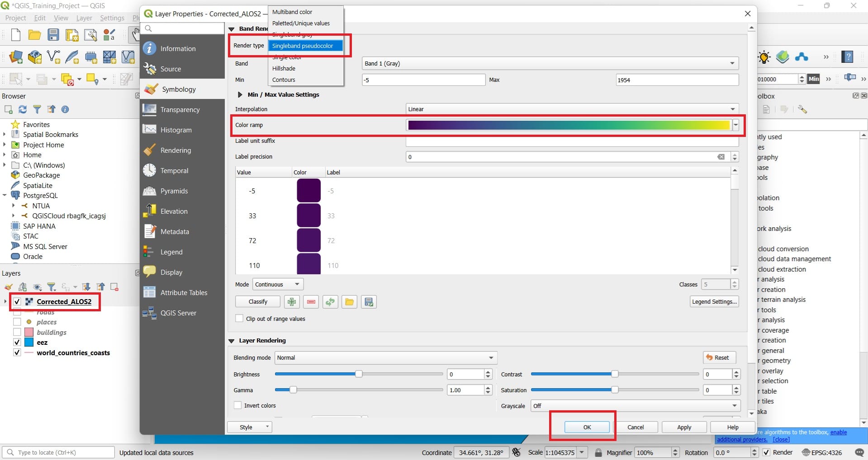Screen dimensions: 868x460
Task: Click the New Project icon in toolbar
Action: (x=16, y=35)
